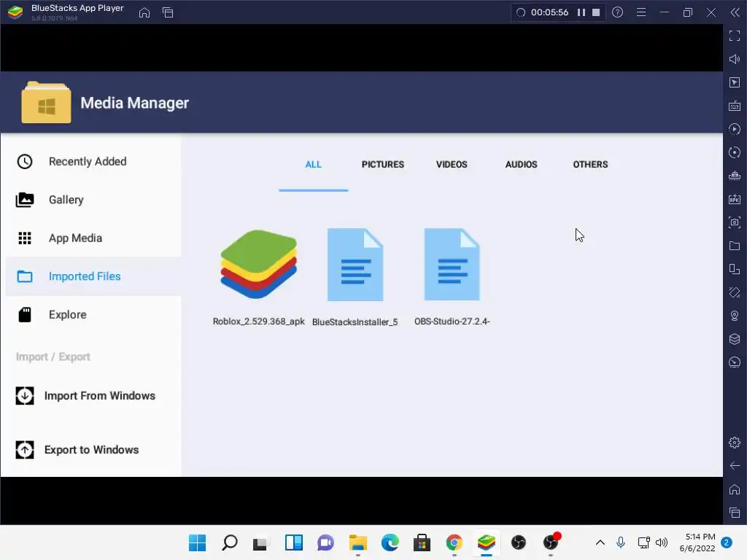Click the volume icon in side toolbar
The image size is (747, 560).
click(735, 59)
